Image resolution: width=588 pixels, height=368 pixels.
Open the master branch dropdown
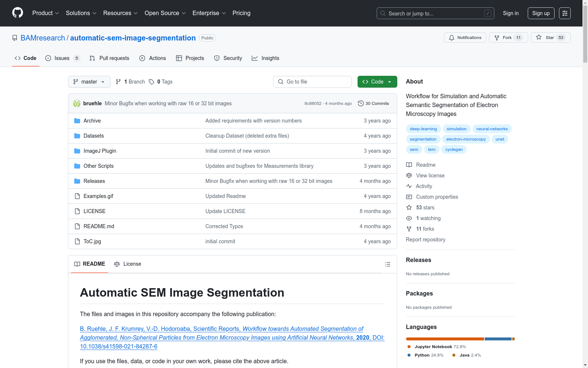[89, 82]
